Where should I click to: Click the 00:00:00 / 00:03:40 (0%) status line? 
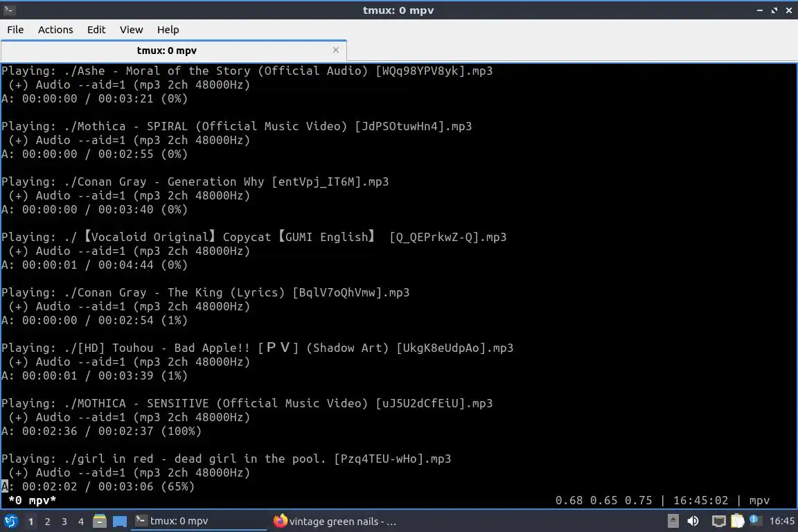pos(94,210)
